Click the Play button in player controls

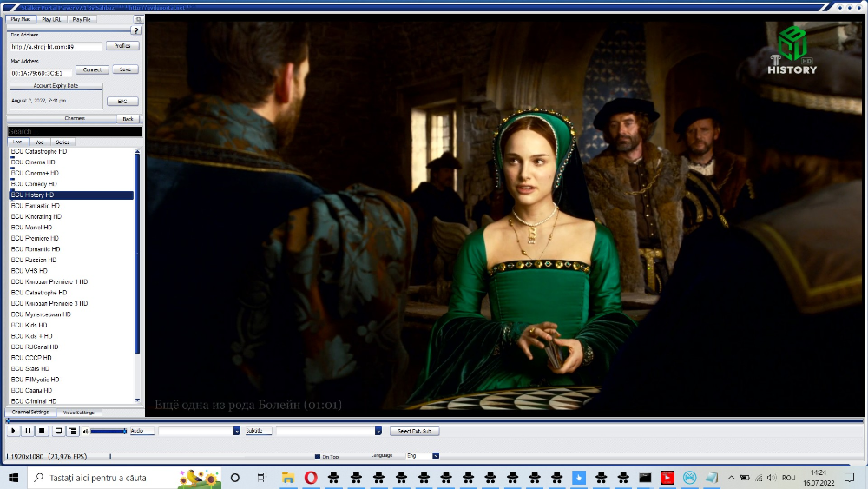tap(13, 431)
